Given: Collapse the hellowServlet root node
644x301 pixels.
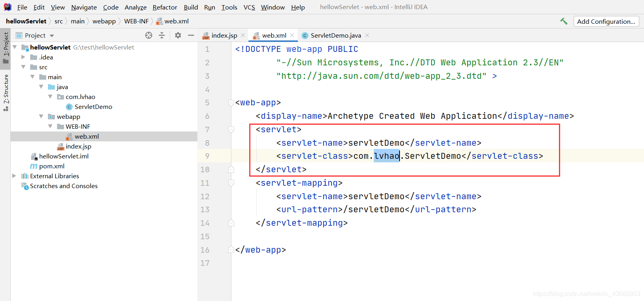Looking at the screenshot, I should pyautogui.click(x=15, y=47).
